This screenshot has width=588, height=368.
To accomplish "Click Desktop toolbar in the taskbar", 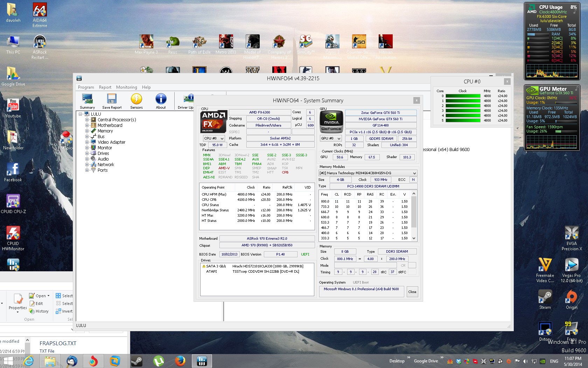I will 397,361.
